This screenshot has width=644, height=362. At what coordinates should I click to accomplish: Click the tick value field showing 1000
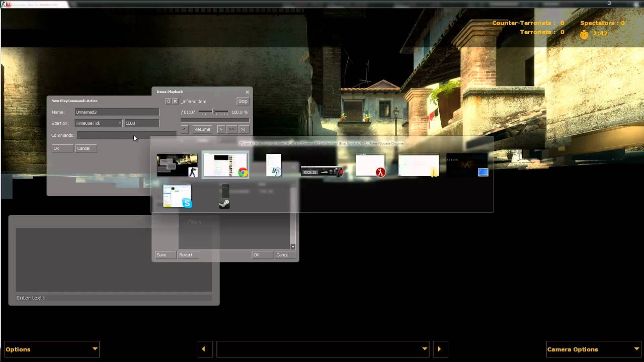click(141, 123)
